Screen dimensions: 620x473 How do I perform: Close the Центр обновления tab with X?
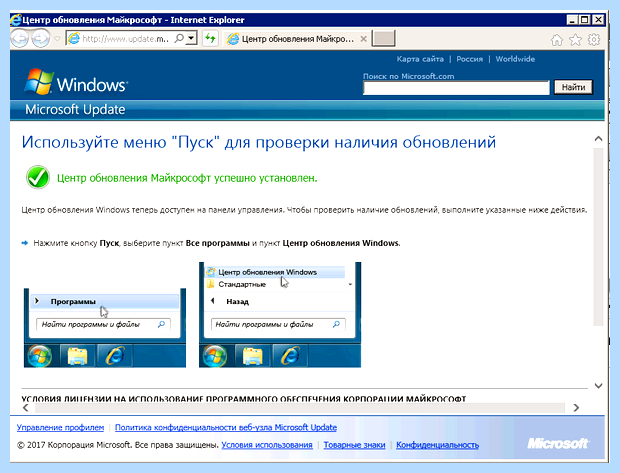(363, 39)
